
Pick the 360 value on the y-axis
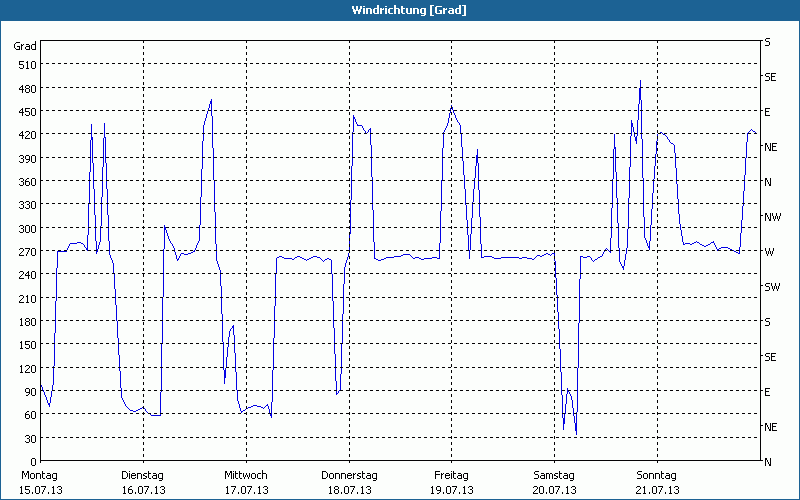(25, 182)
